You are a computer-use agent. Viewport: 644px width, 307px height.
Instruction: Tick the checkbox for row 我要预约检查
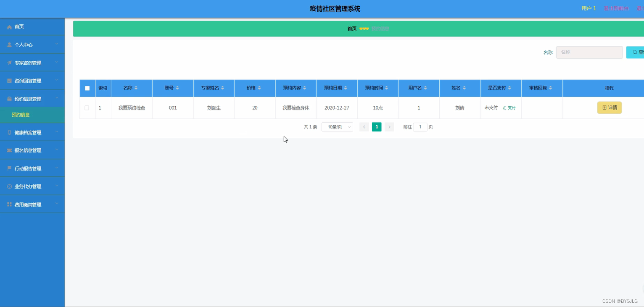pos(87,108)
